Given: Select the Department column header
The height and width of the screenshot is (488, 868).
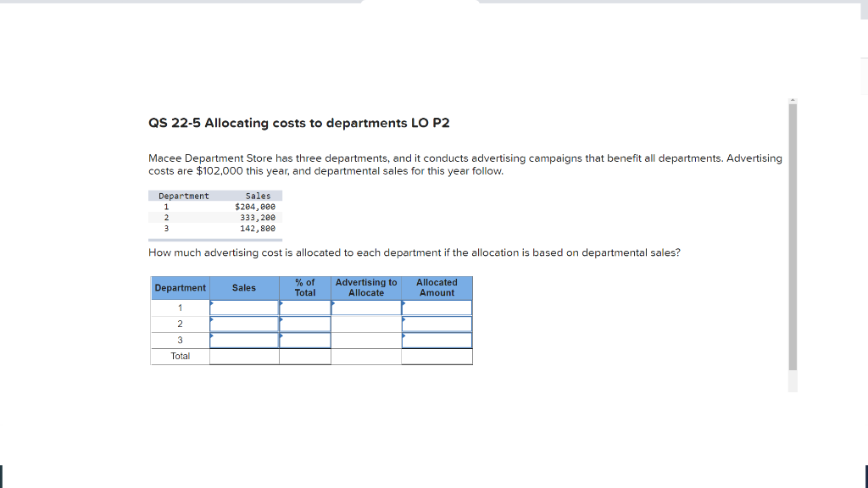Looking at the screenshot, I should click(180, 288).
